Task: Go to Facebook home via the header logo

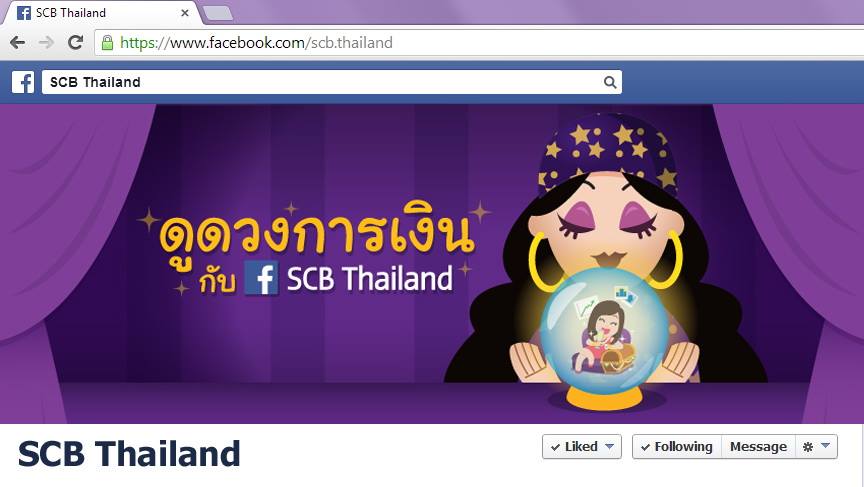Action: tap(23, 82)
